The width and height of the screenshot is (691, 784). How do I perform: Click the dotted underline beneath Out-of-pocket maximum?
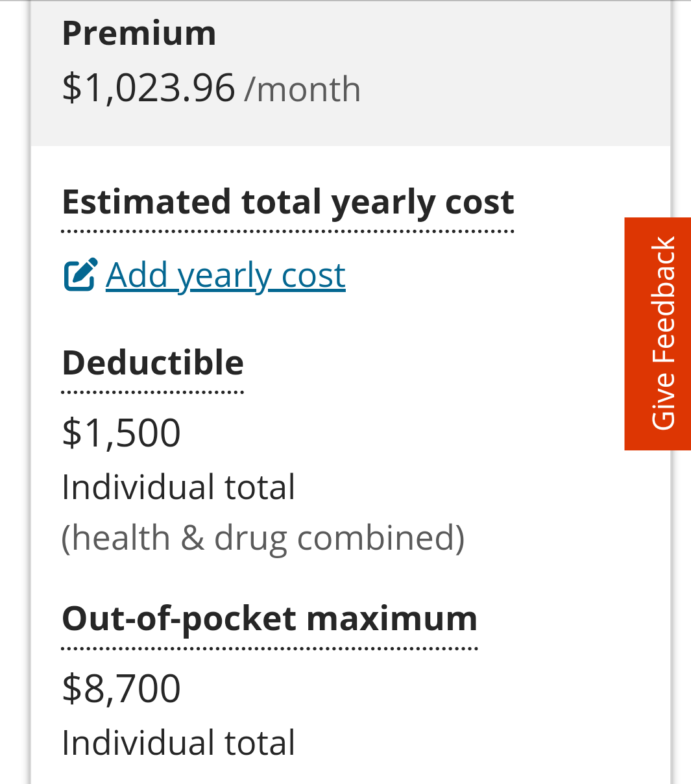(x=269, y=648)
